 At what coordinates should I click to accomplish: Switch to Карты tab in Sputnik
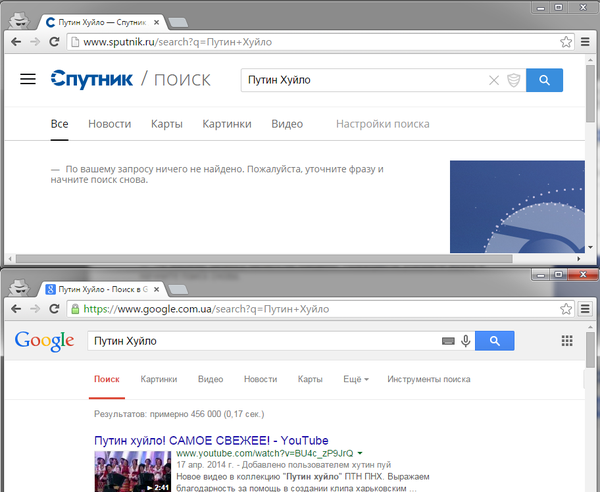(x=166, y=124)
